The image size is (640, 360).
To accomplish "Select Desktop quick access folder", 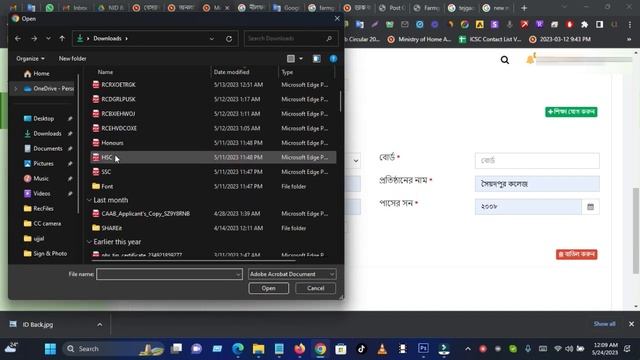I will [x=43, y=118].
